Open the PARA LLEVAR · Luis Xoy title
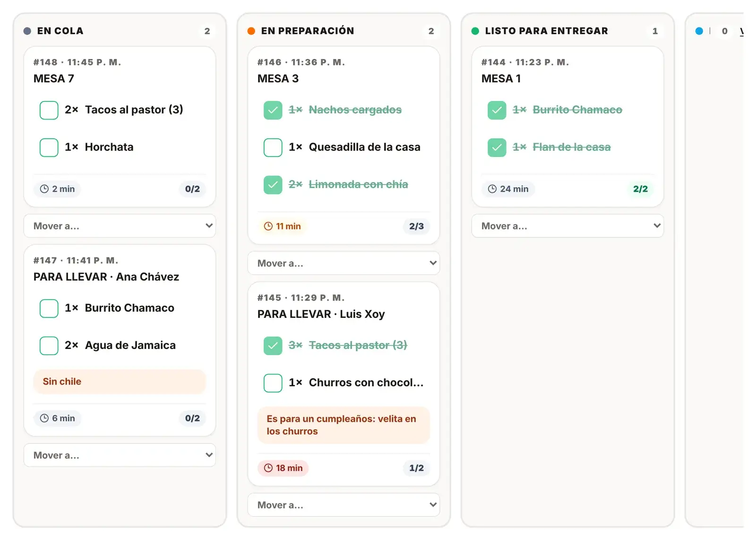Image resolution: width=756 pixels, height=544 pixels. [321, 314]
